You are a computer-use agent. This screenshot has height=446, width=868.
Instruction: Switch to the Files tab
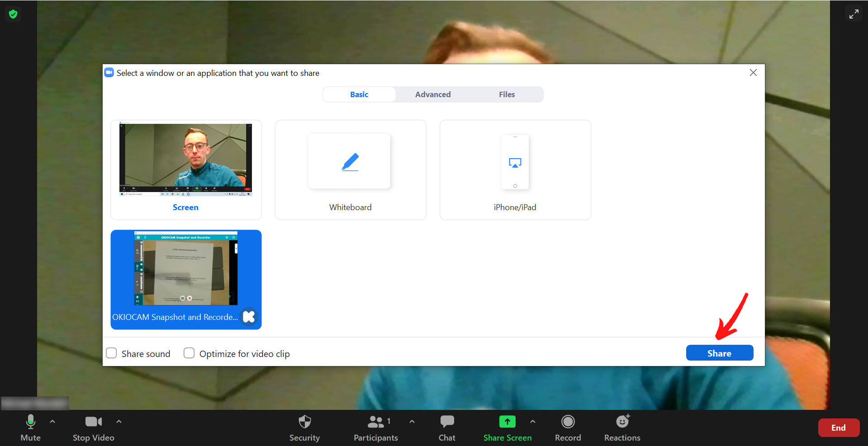(507, 94)
